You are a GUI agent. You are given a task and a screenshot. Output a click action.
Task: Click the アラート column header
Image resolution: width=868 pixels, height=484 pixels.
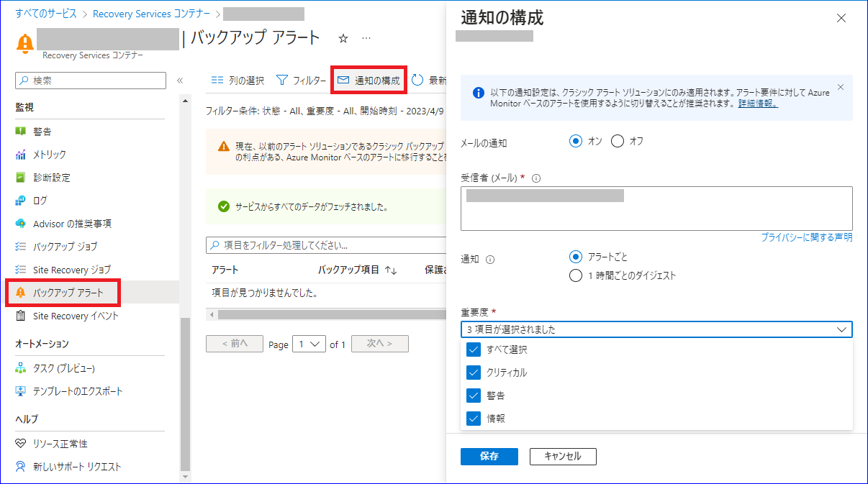click(x=225, y=270)
